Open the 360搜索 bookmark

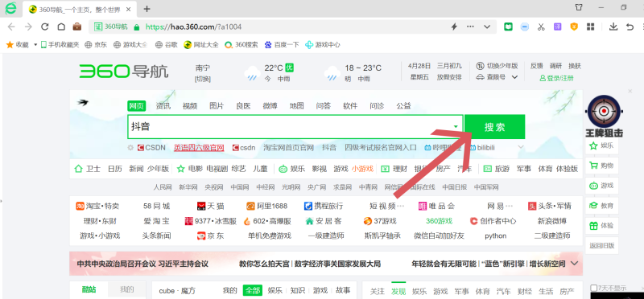[242, 45]
